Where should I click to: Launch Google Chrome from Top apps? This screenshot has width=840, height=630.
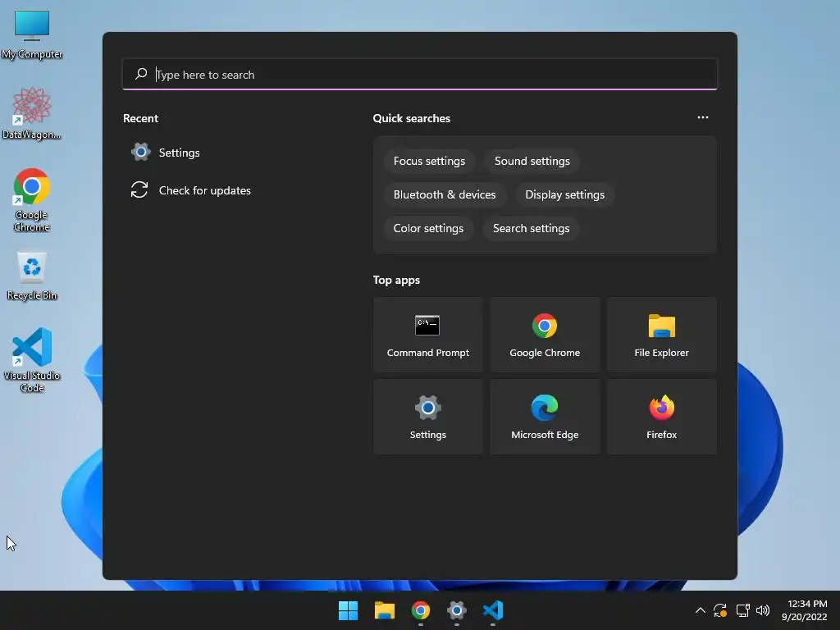tap(545, 335)
